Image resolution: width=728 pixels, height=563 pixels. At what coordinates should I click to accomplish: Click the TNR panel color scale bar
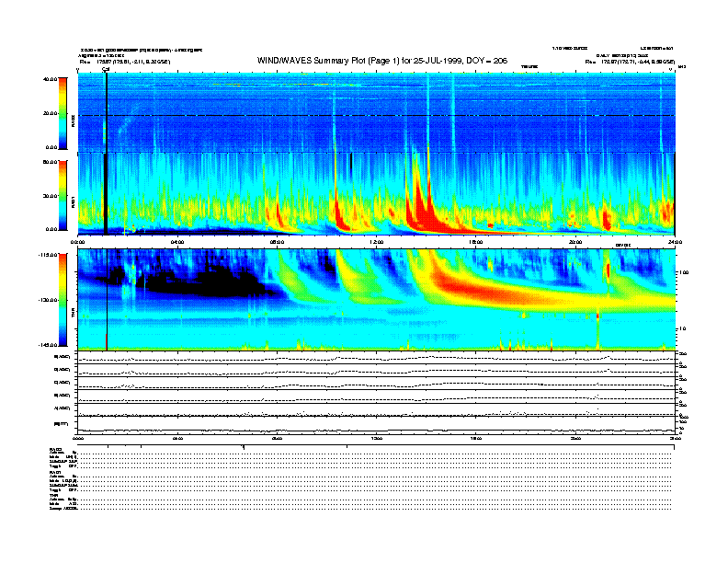pos(63,300)
